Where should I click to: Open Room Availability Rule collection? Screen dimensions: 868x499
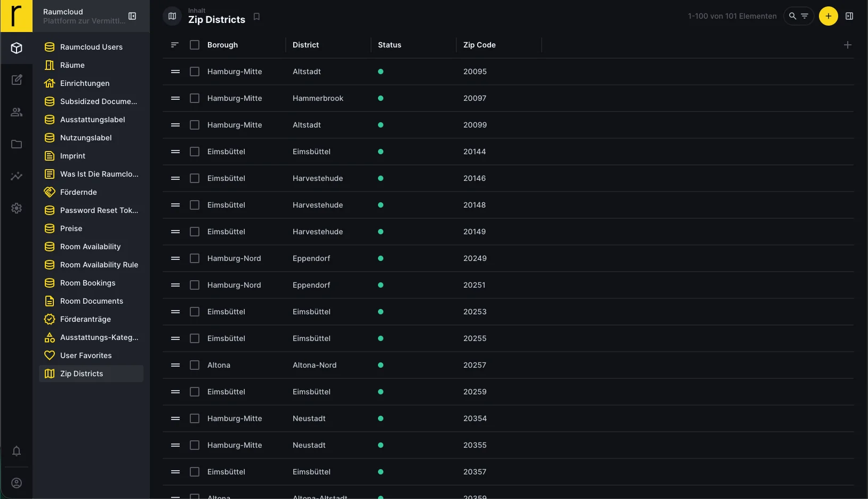click(91, 265)
